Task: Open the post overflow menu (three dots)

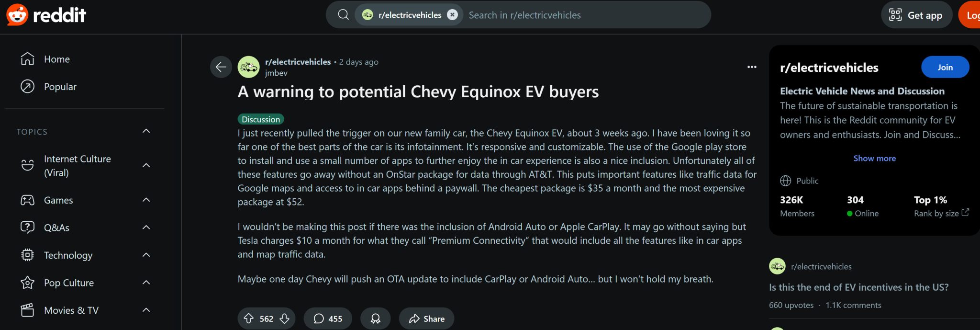Action: pyautogui.click(x=752, y=67)
